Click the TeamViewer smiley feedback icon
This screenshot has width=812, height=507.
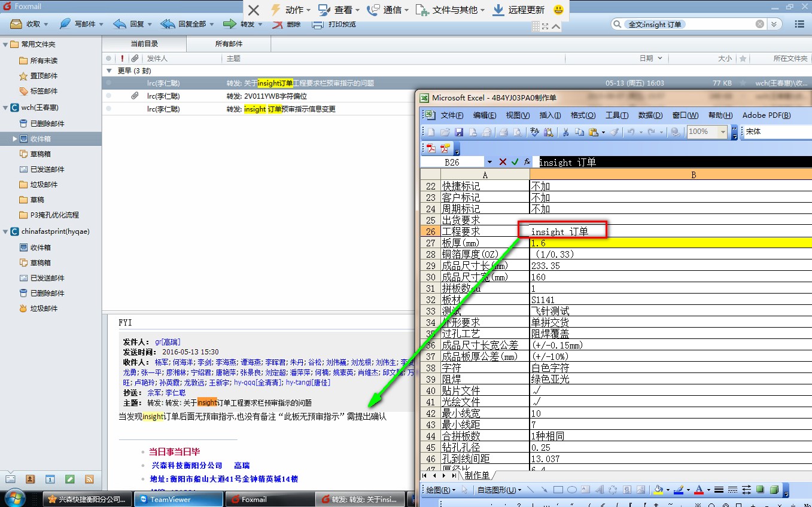tap(558, 10)
